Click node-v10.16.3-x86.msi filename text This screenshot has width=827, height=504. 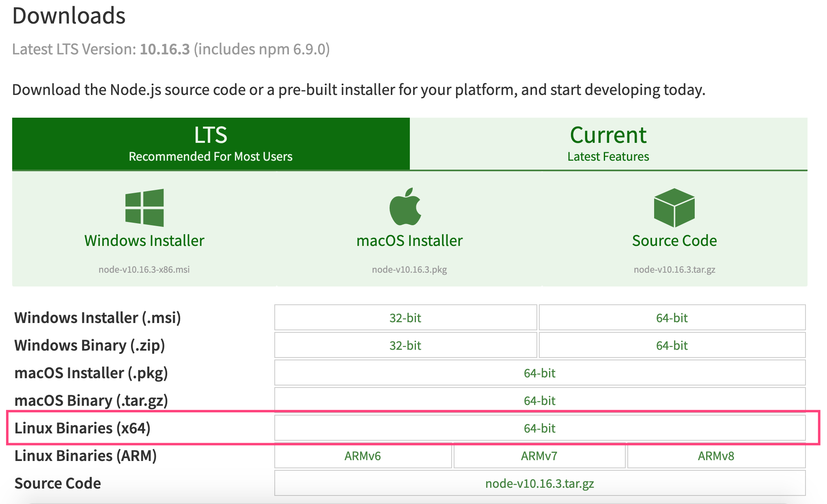point(144,269)
